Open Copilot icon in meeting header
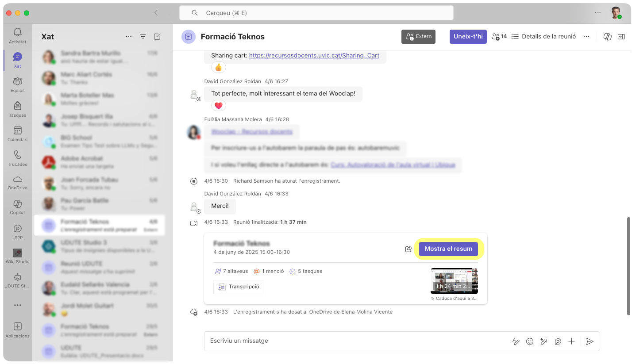Screen dimensions: 632x364 tap(608, 37)
